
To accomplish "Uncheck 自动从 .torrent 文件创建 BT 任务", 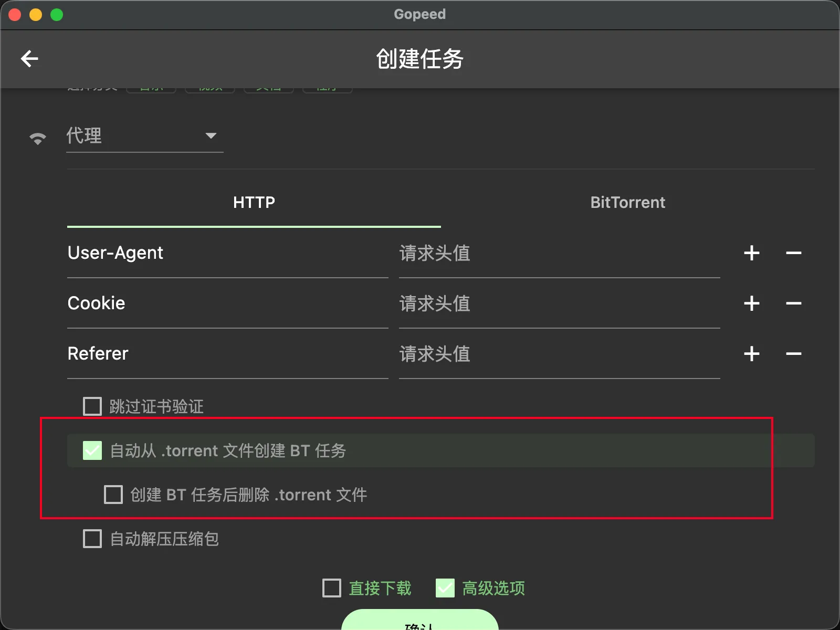I will [92, 450].
